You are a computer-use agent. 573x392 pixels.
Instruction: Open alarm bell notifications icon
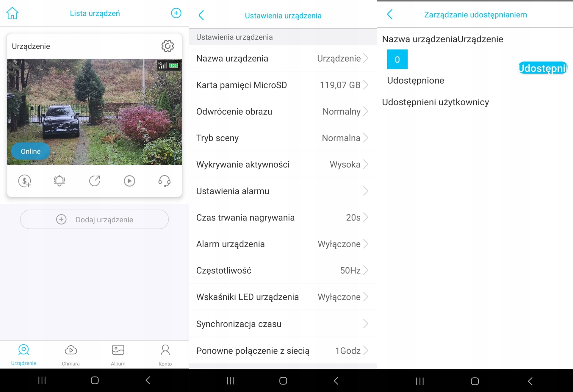[x=60, y=181]
